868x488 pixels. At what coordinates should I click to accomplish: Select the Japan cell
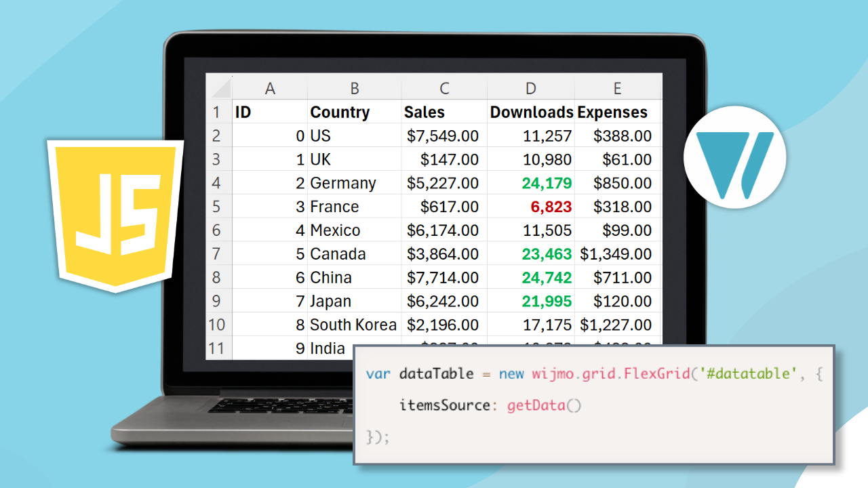[x=355, y=301]
